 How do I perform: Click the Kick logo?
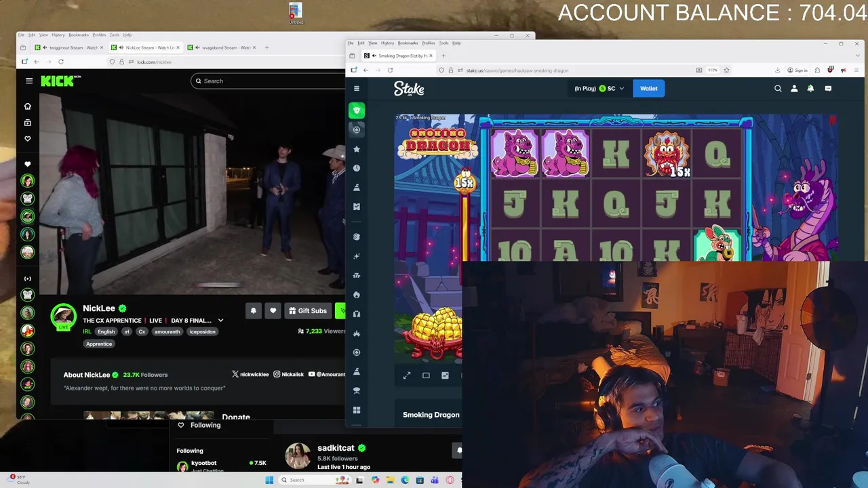[x=60, y=81]
